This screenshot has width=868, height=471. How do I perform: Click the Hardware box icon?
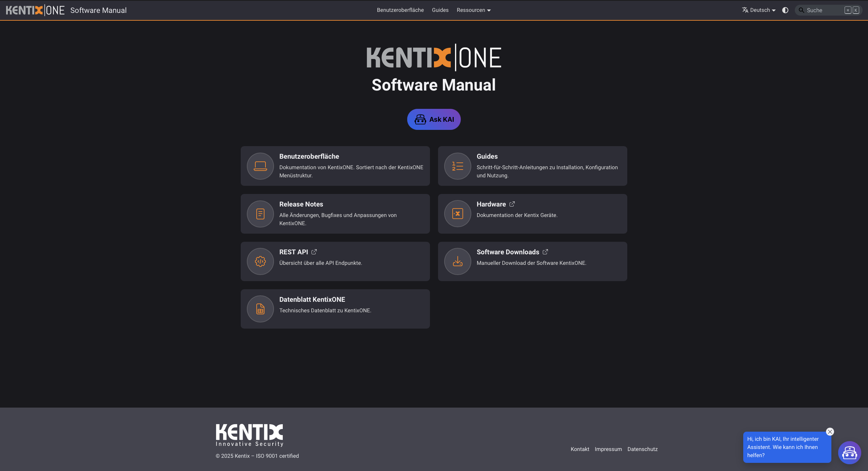click(x=457, y=214)
